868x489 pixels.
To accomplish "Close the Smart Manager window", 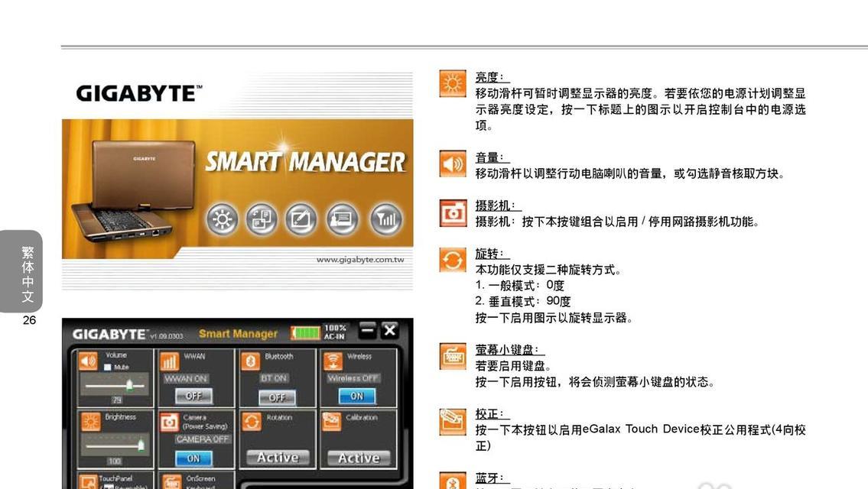I will 390,330.
